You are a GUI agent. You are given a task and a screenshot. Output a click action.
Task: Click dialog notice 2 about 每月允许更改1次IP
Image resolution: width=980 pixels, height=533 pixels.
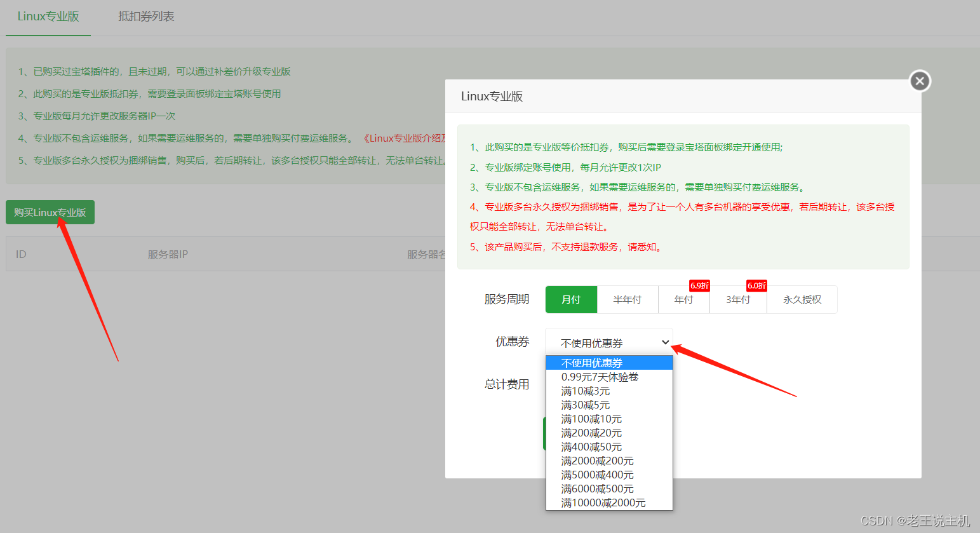tap(565, 167)
